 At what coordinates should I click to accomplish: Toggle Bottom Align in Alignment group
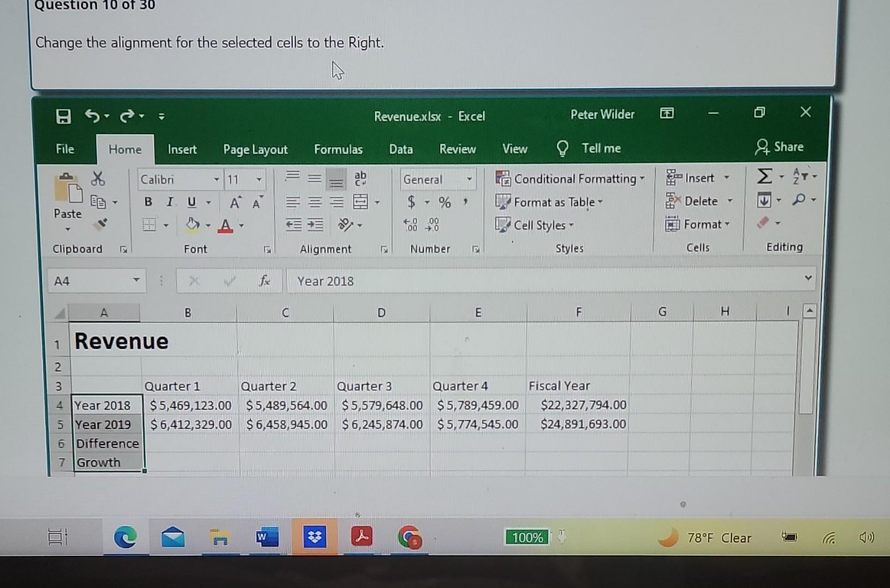point(337,180)
